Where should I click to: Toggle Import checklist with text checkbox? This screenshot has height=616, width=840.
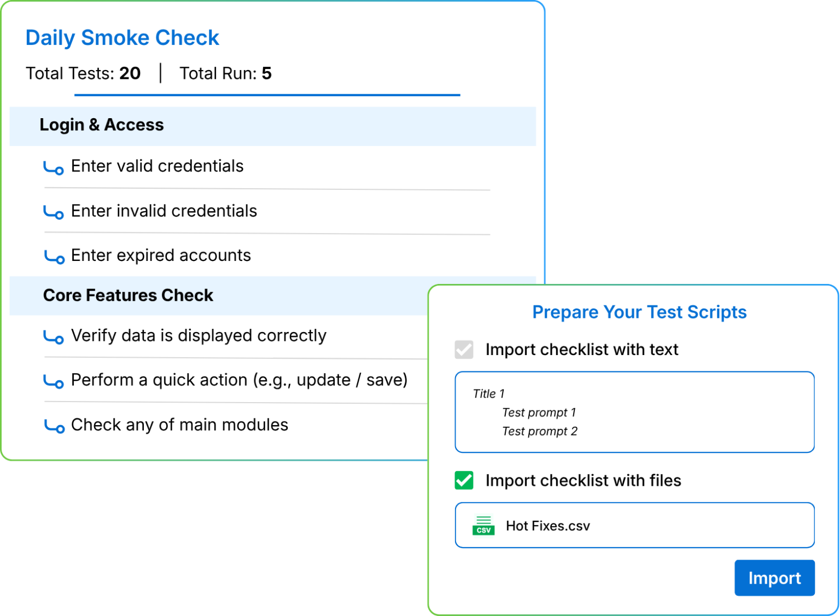[x=464, y=350]
